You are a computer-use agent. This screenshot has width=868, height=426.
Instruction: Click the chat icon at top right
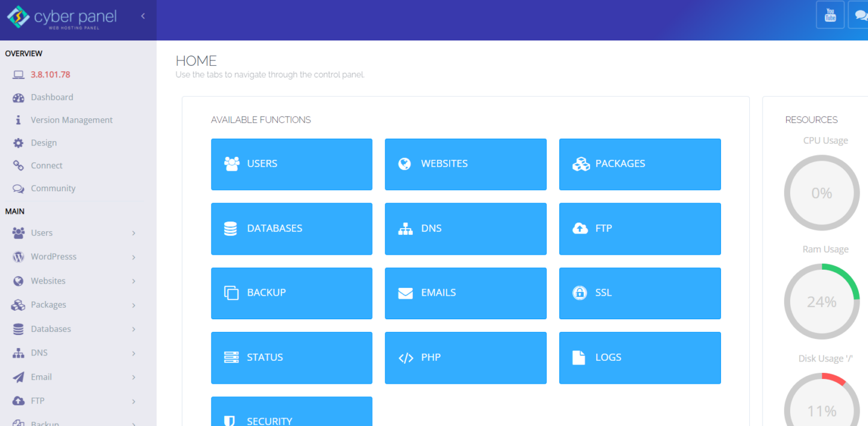pos(860,14)
